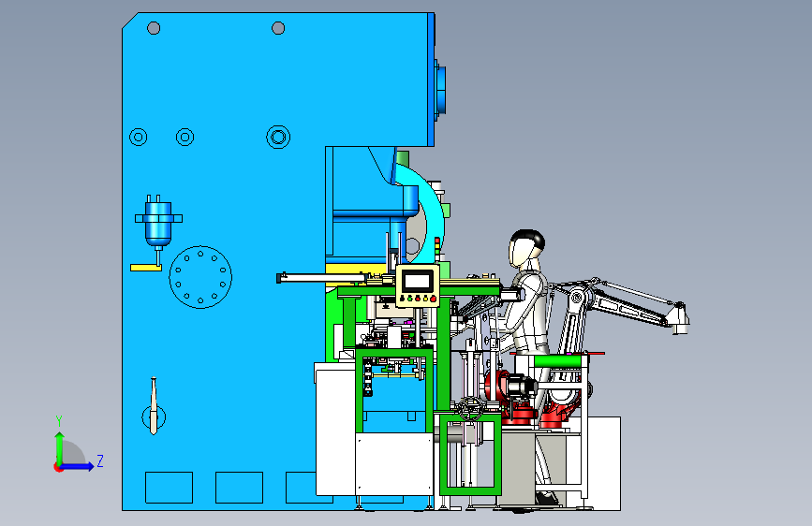Select the top-left round hole on press frame
This screenshot has width=812, height=526.
[x=154, y=28]
